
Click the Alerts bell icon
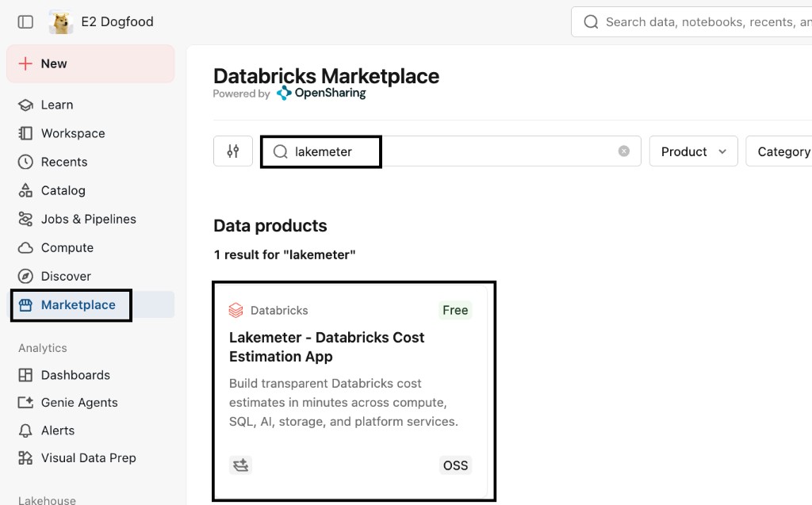(x=25, y=430)
